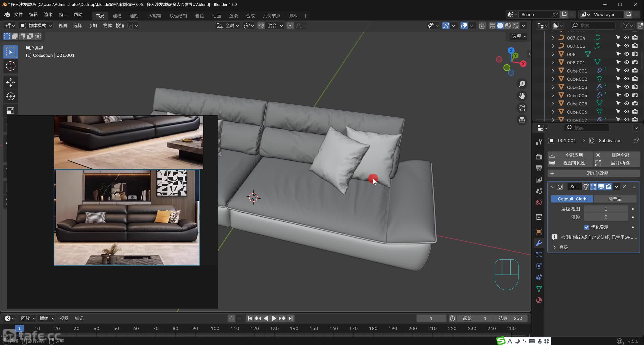This screenshot has height=345, width=644.
Task: Expand the Cube.005 tree item
Action: coord(553,104)
